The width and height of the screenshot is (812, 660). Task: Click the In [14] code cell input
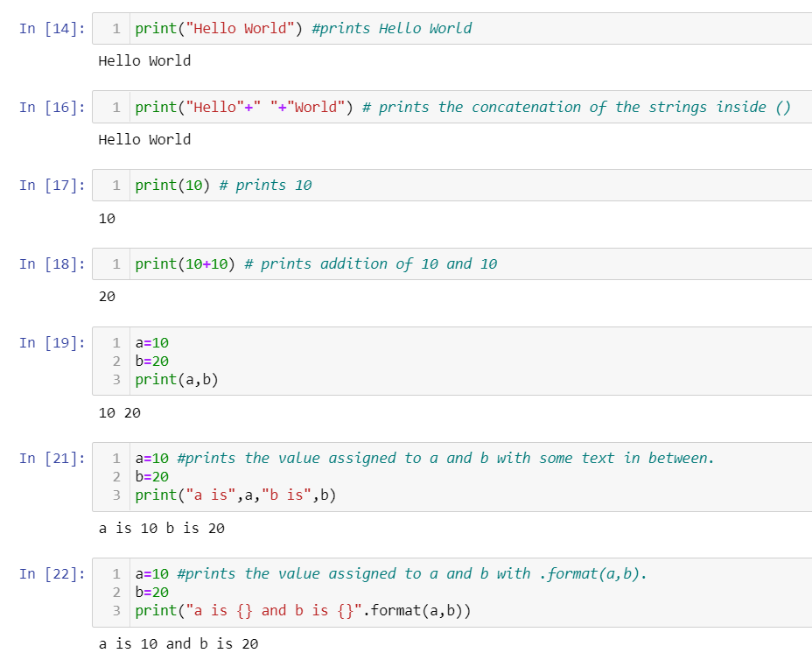click(x=452, y=29)
